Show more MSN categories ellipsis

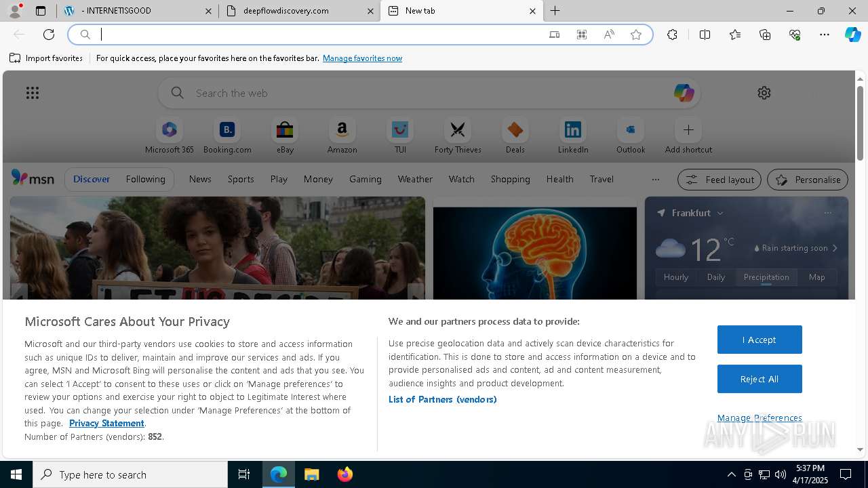tap(655, 180)
